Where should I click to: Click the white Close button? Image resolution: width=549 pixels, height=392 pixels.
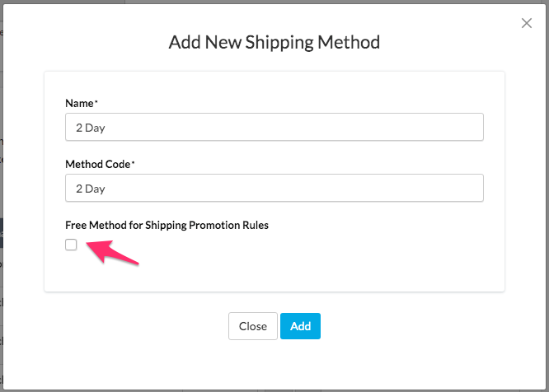pos(252,326)
